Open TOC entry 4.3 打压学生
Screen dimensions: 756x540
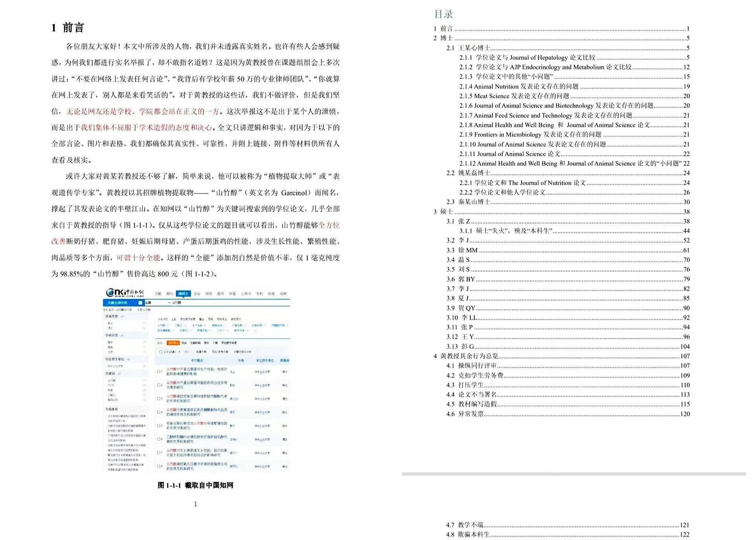568,385
